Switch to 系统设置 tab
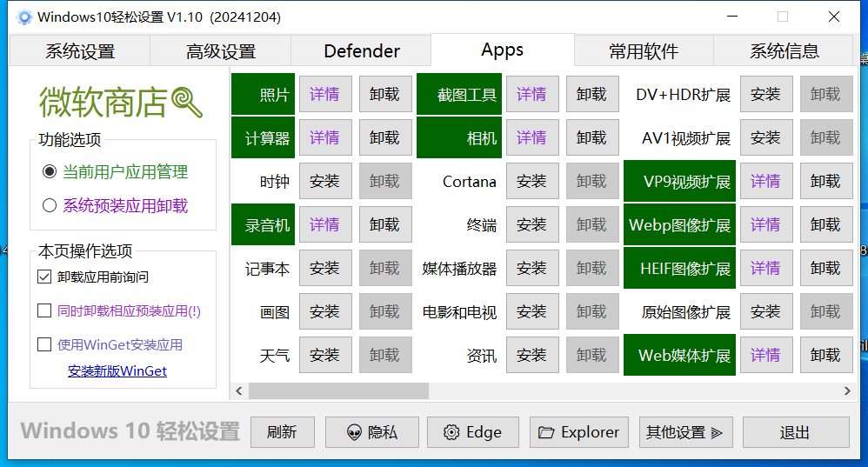 (80, 51)
